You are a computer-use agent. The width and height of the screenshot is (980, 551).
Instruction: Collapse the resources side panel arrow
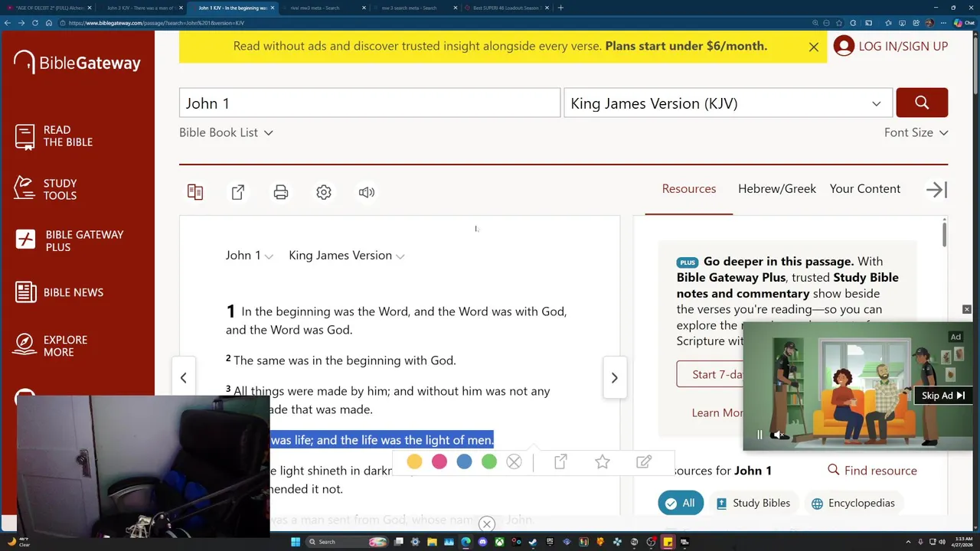(x=936, y=190)
